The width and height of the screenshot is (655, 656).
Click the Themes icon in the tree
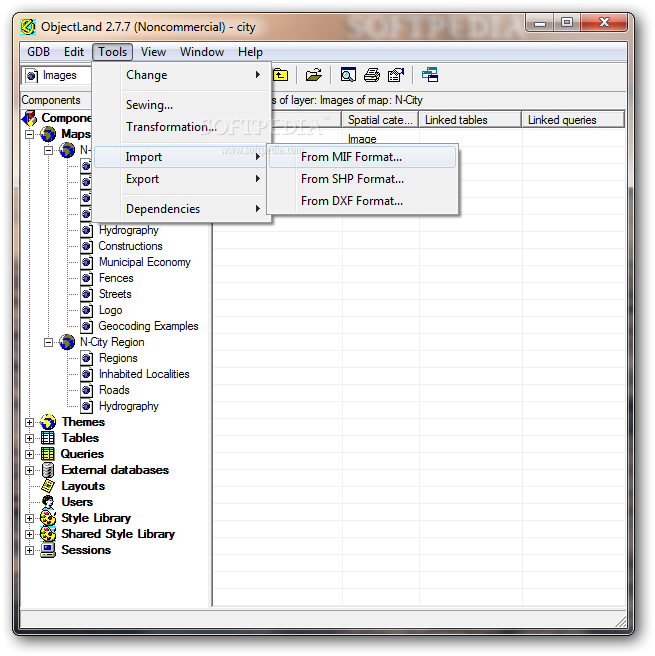point(48,422)
